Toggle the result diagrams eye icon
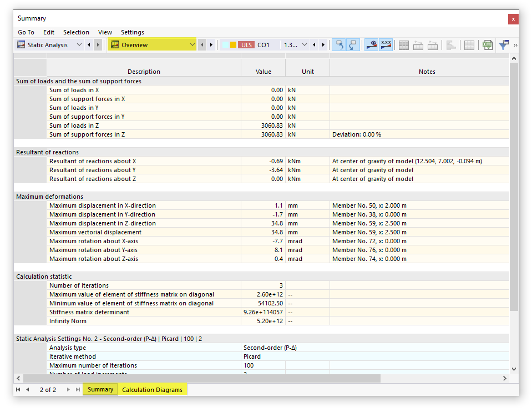Image resolution: width=532 pixels, height=412 pixels. [x=371, y=45]
